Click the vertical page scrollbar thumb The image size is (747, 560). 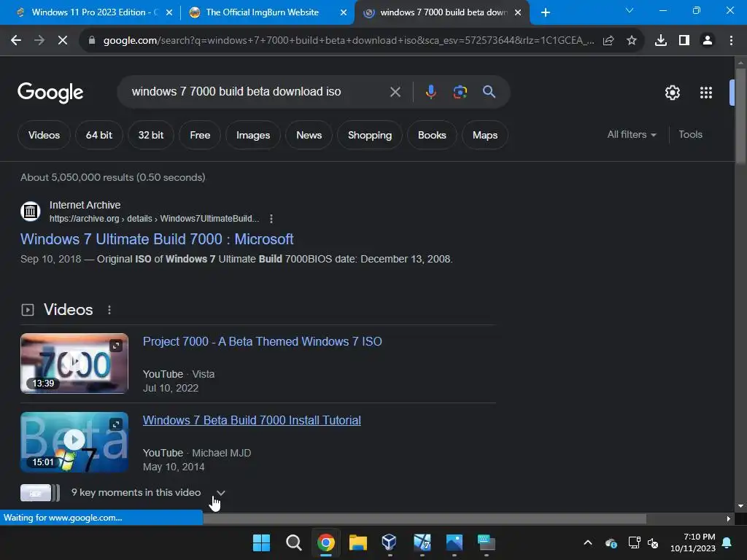(740, 116)
